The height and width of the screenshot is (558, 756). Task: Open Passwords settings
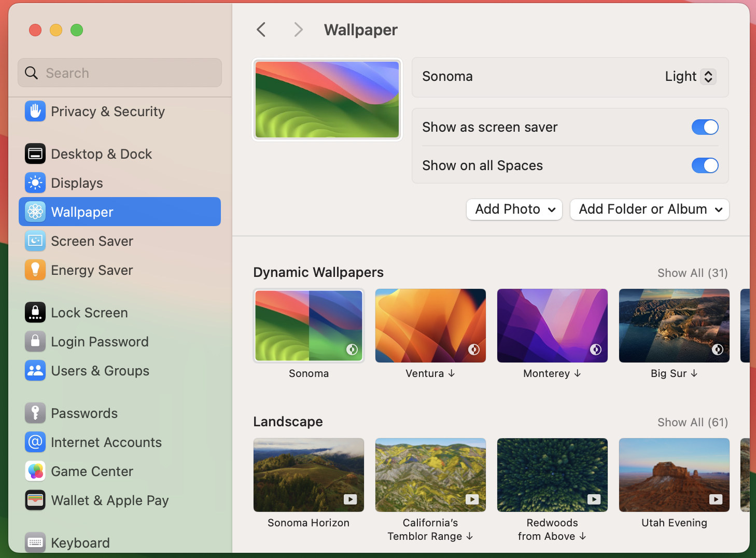120,413
